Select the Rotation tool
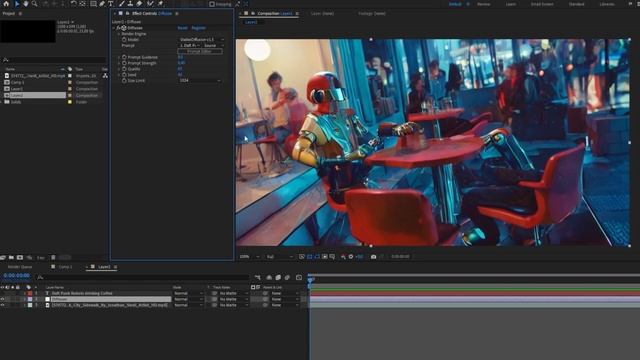 pyautogui.click(x=73, y=4)
